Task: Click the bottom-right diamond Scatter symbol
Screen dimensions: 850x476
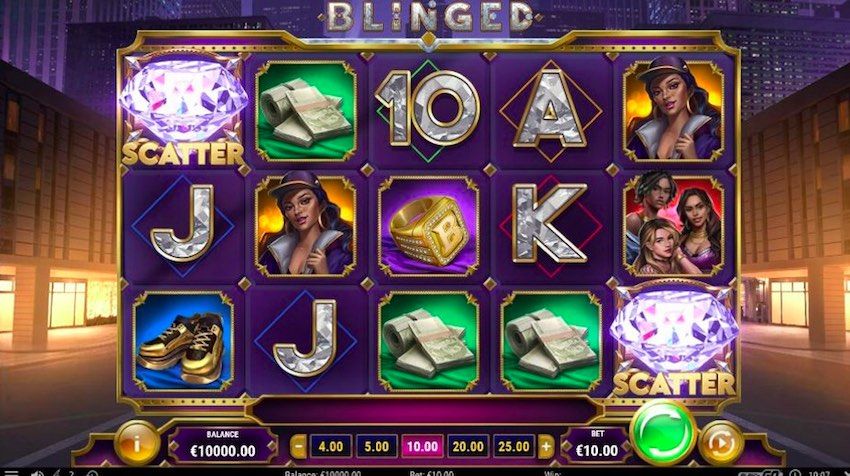Action: [674, 340]
